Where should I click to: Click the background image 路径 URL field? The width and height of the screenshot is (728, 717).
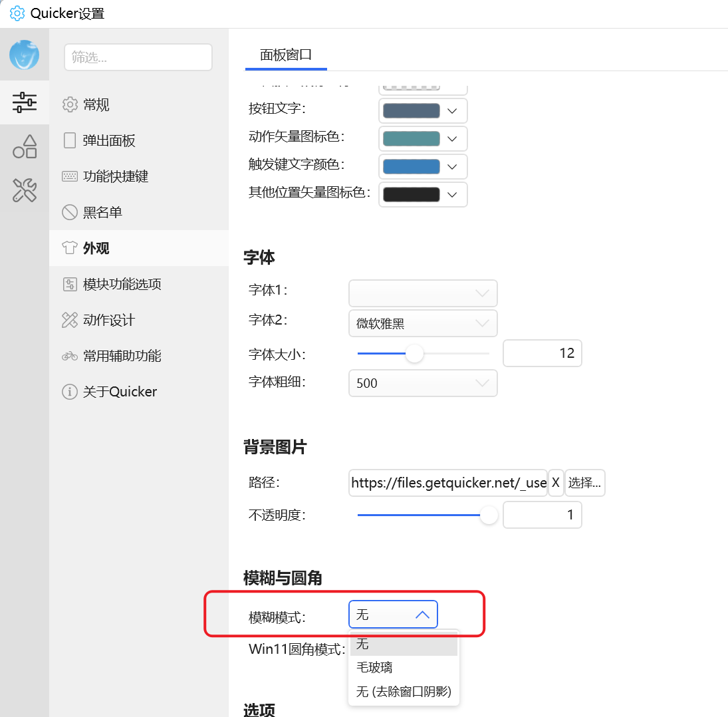(448, 483)
